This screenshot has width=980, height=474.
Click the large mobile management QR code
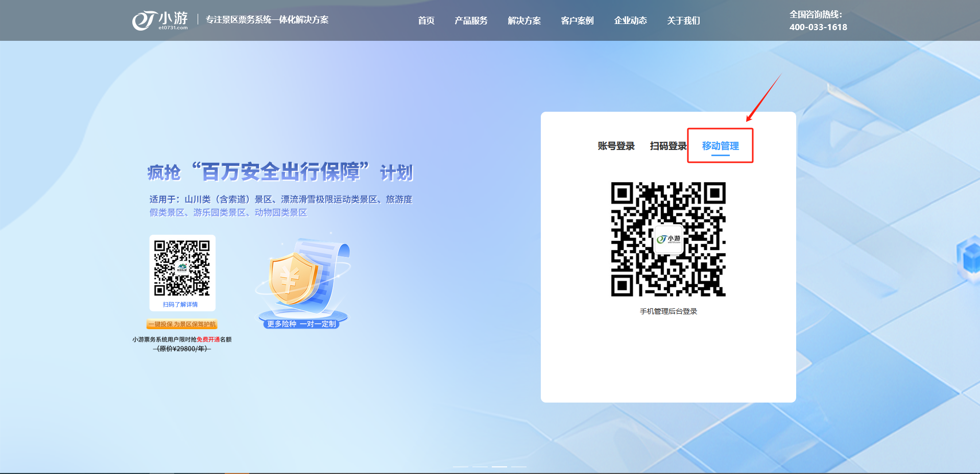tap(668, 239)
